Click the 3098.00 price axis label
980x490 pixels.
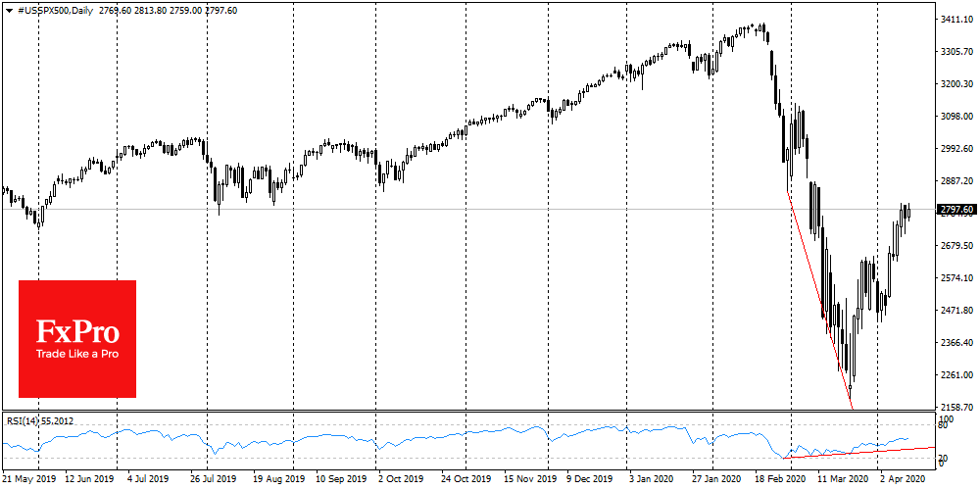tap(955, 117)
